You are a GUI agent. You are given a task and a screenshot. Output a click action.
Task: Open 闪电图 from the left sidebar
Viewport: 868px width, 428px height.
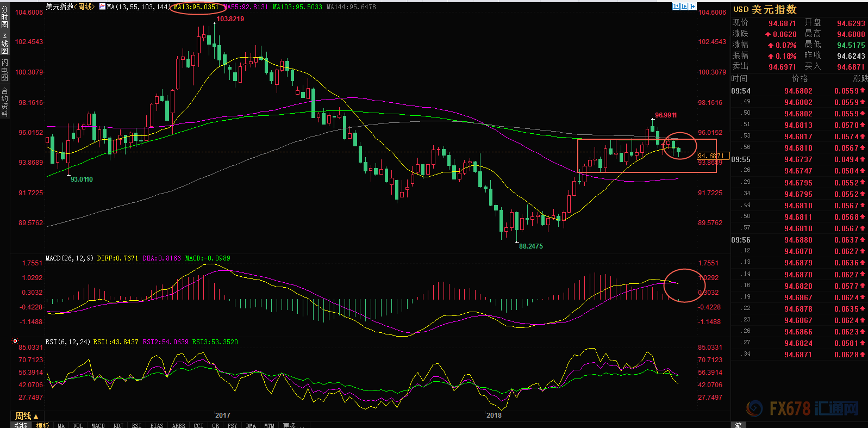click(5, 71)
